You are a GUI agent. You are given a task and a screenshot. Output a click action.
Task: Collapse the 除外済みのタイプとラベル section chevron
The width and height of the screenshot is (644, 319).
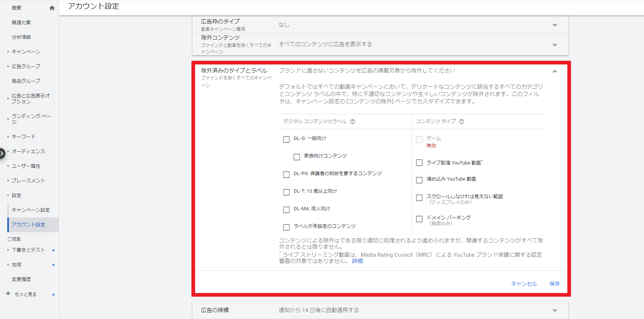[555, 71]
